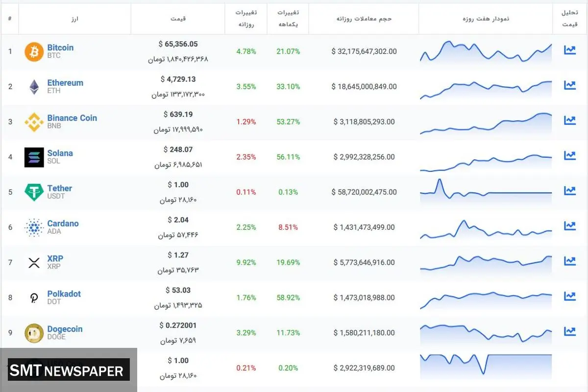This screenshot has height=392, width=588.
Task: Open the Tether coin page link
Action: tap(59, 189)
